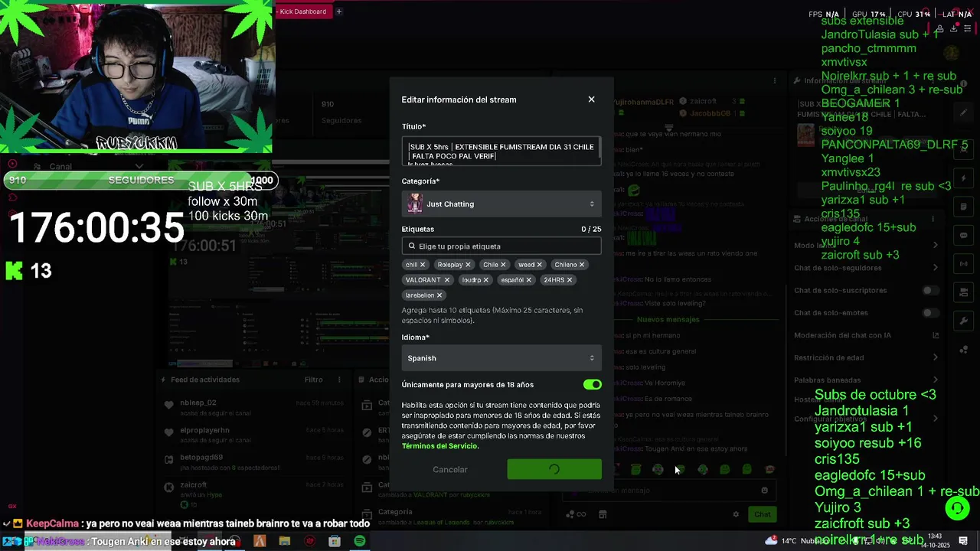This screenshot has width=980, height=551.
Task: Remove the Chileno tag
Action: tap(582, 265)
